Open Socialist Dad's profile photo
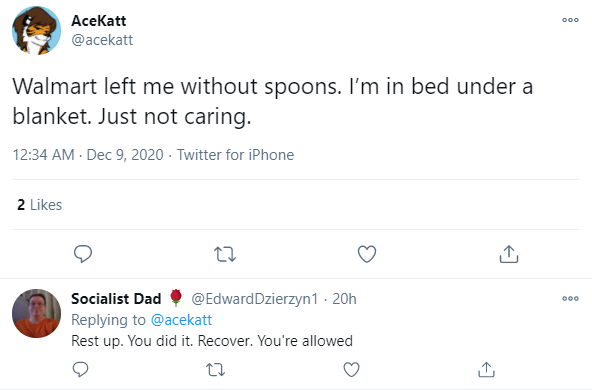This screenshot has width=592, height=390. point(36,313)
